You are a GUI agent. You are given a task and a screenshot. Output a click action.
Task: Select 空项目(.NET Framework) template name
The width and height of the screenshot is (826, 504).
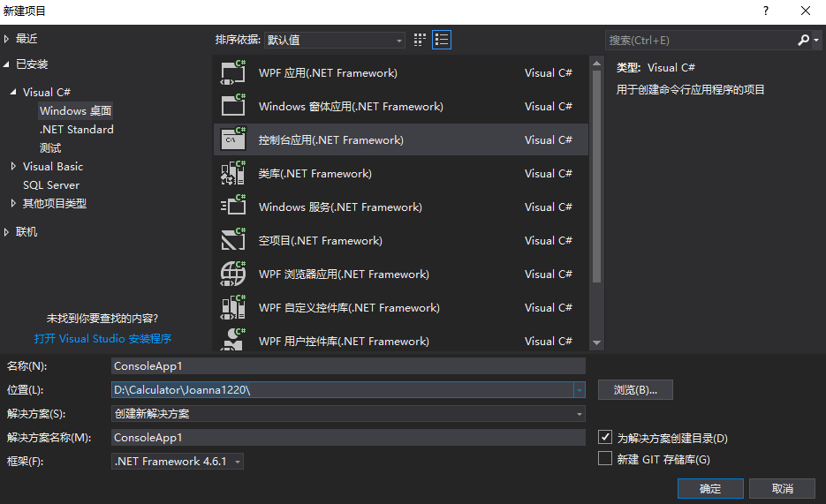(x=321, y=240)
